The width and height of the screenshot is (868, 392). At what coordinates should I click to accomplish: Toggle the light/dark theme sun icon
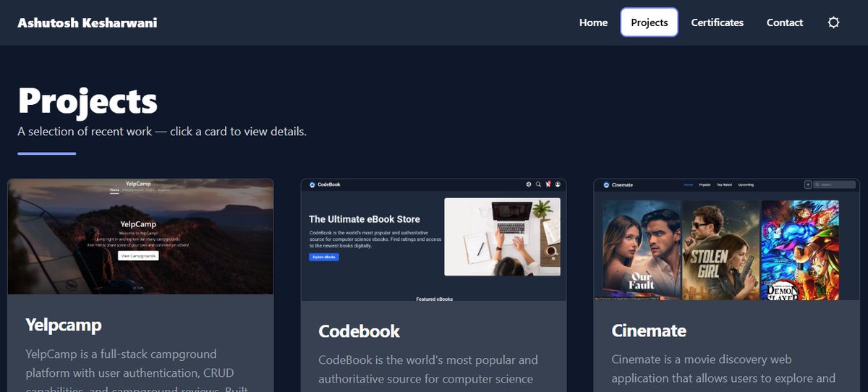[x=833, y=22]
